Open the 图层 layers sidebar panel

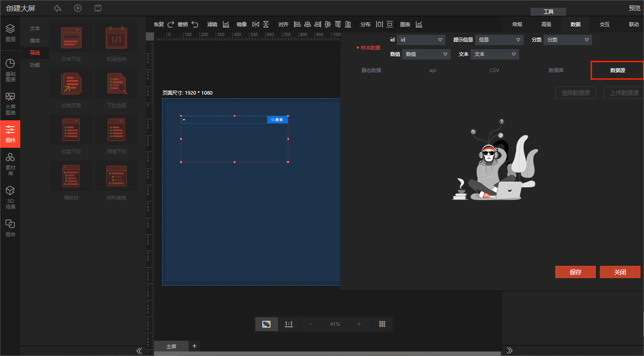click(10, 33)
